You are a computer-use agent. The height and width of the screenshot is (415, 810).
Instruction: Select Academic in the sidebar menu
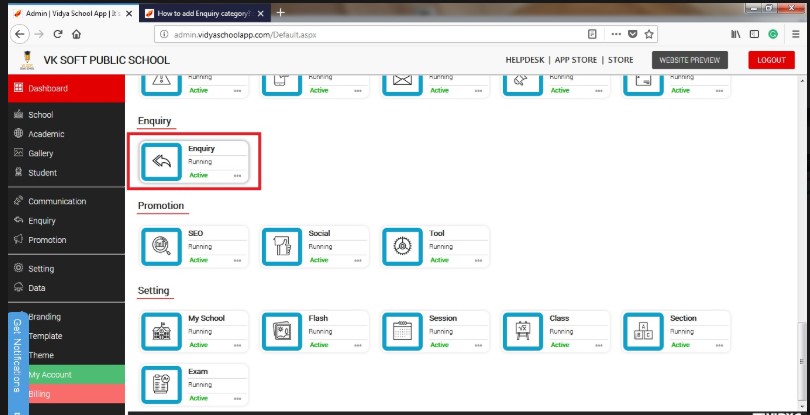coord(46,134)
